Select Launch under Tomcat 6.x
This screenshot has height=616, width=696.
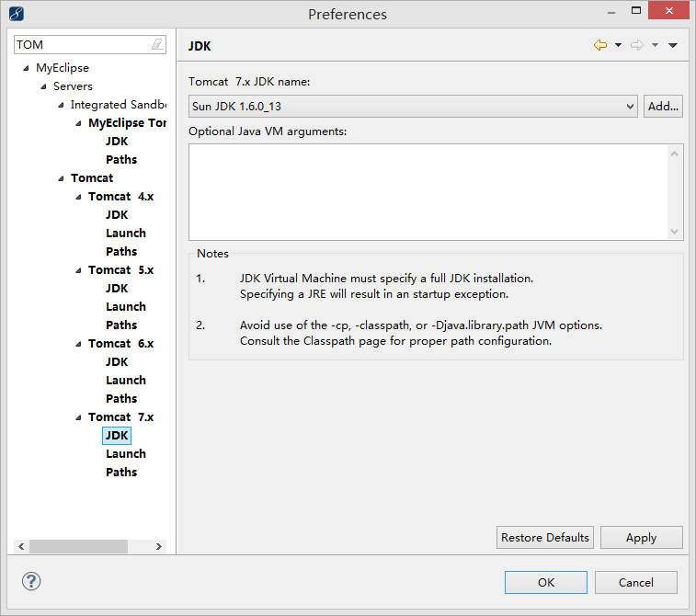point(126,381)
